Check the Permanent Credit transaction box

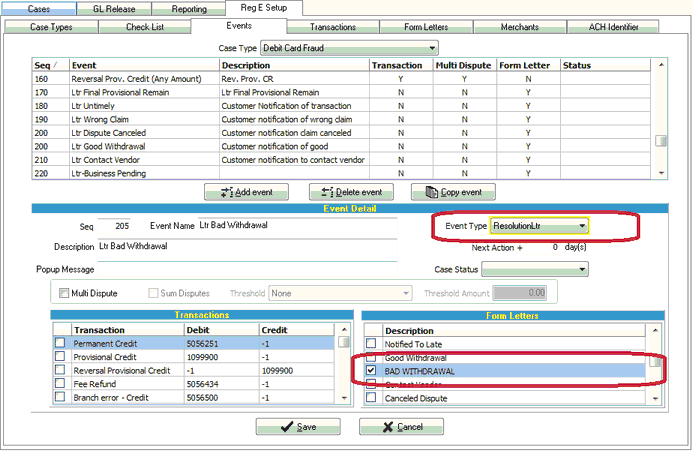(x=60, y=343)
